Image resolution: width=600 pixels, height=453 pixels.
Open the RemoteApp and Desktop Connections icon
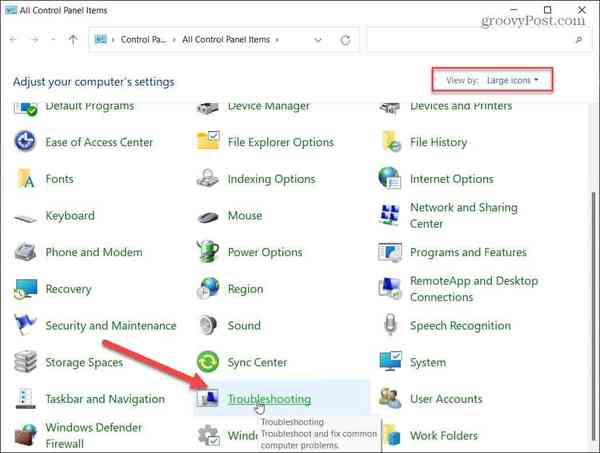(x=390, y=288)
